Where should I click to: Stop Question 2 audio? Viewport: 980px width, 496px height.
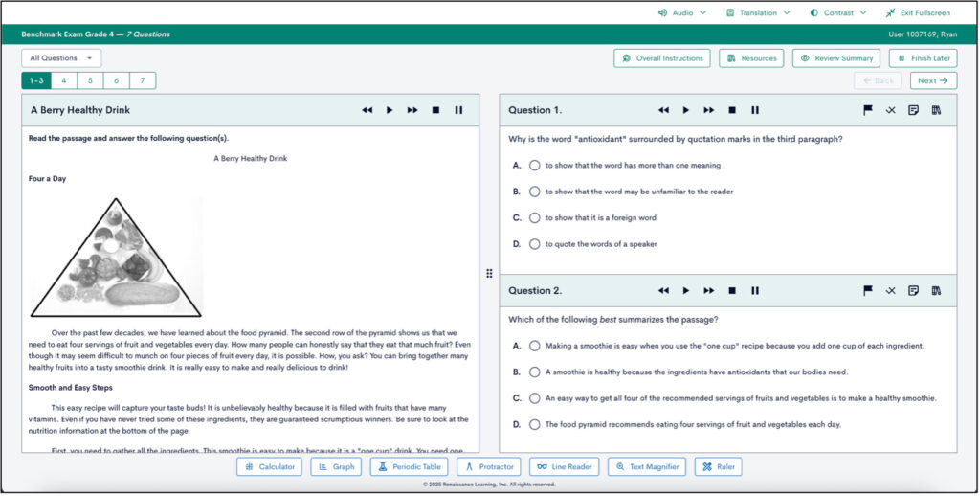pyautogui.click(x=732, y=291)
